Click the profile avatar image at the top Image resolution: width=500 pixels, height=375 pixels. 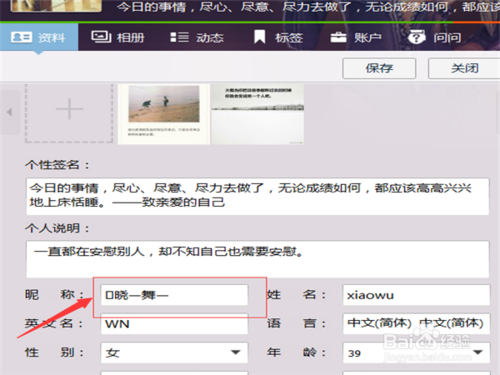56,6
